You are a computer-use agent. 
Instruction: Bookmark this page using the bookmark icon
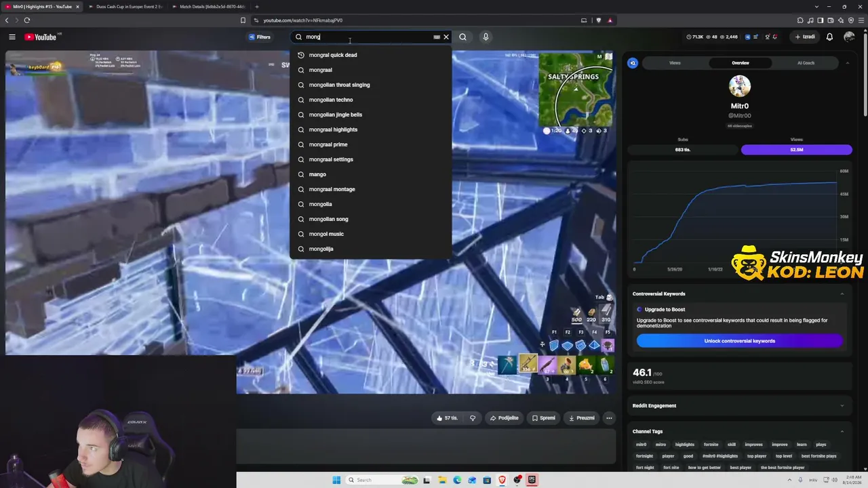pos(243,20)
